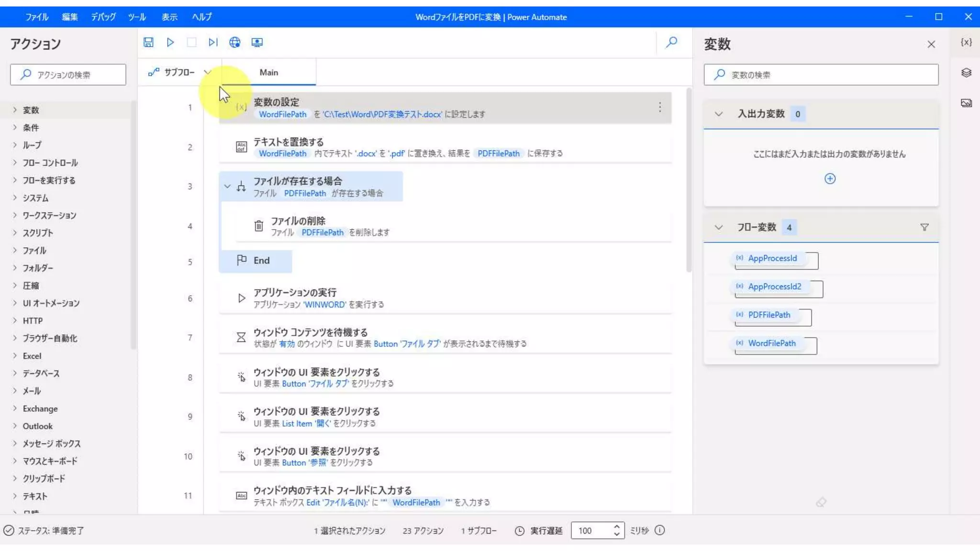Select the Main tab
This screenshot has height=551, width=980.
(268, 72)
